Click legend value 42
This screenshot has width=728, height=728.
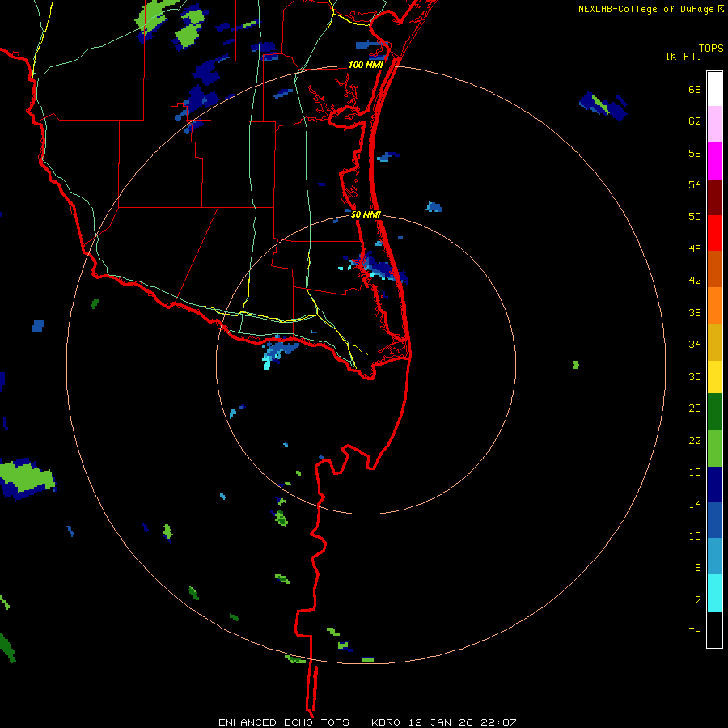[x=695, y=281]
